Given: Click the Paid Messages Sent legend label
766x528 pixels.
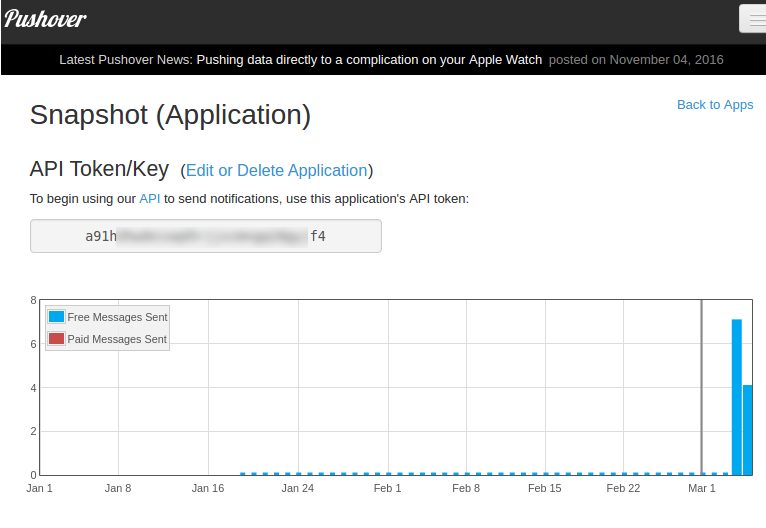Looking at the screenshot, I should (x=117, y=339).
